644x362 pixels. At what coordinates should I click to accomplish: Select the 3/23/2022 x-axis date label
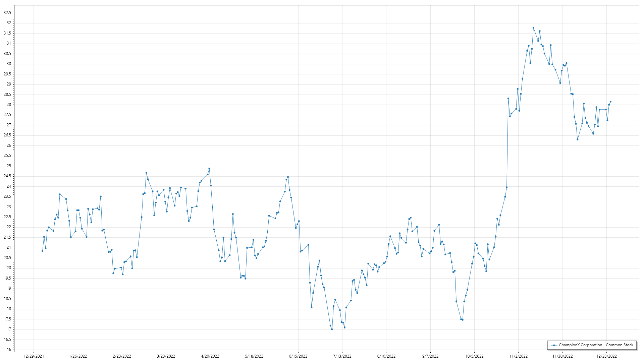point(166,356)
